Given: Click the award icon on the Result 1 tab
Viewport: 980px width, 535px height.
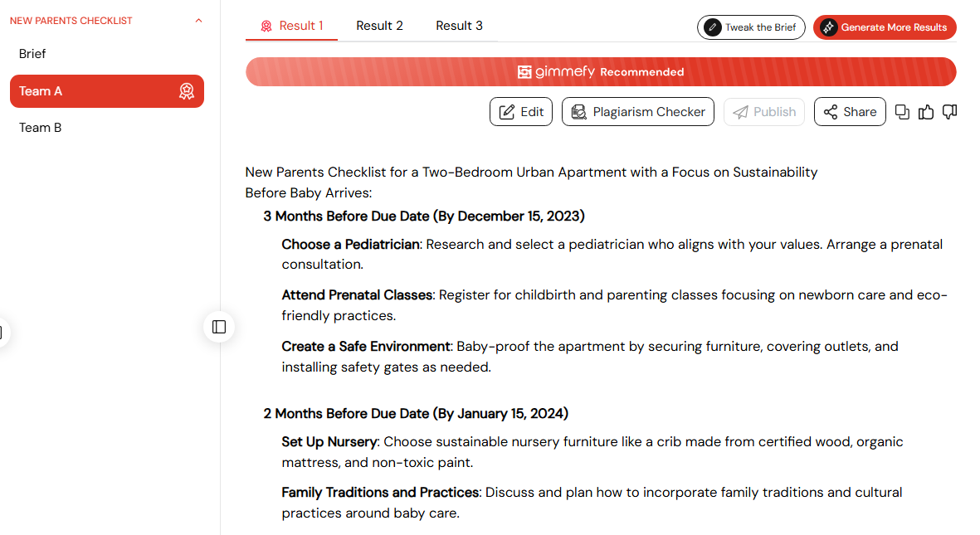Looking at the screenshot, I should point(266,27).
